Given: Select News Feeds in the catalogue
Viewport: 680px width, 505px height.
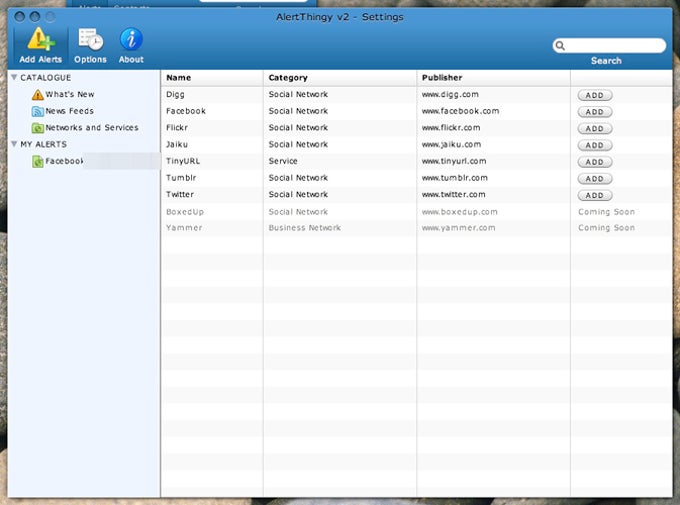Looking at the screenshot, I should [69, 111].
